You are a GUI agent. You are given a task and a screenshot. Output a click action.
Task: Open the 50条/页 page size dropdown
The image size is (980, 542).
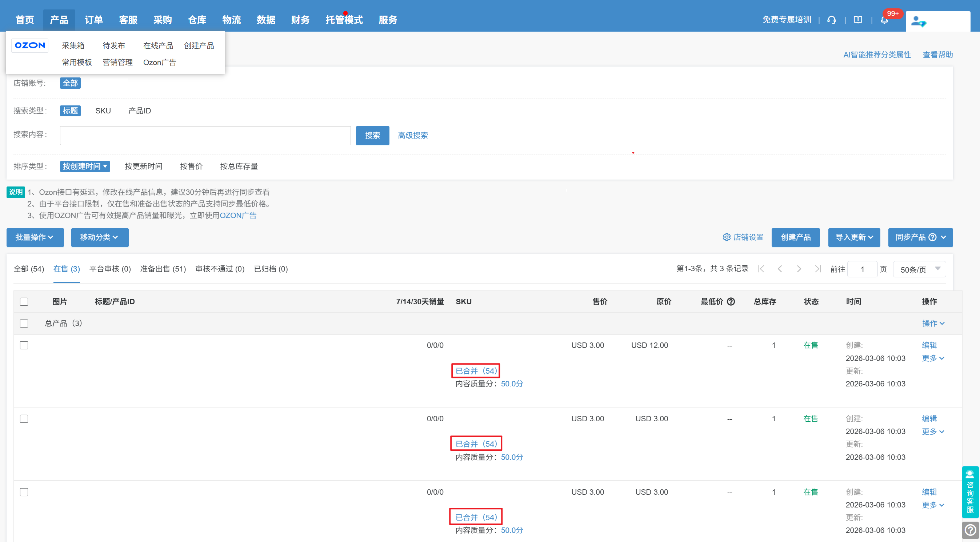click(919, 269)
